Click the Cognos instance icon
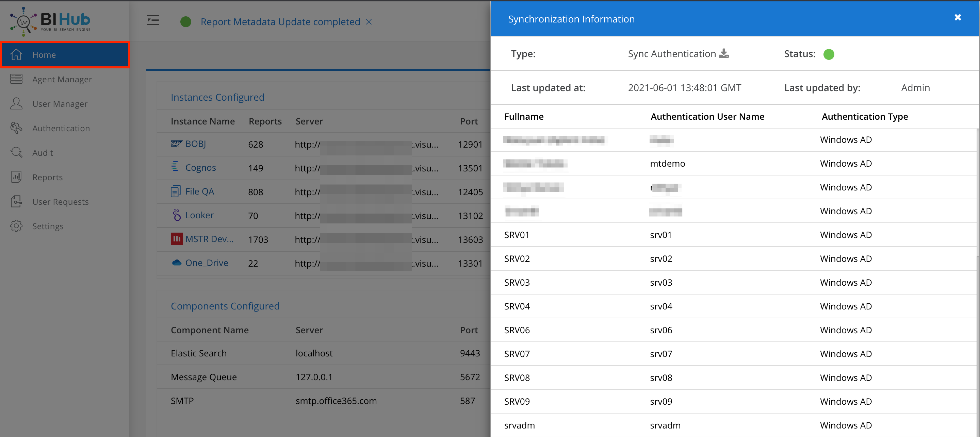The height and width of the screenshot is (437, 980). point(175,167)
